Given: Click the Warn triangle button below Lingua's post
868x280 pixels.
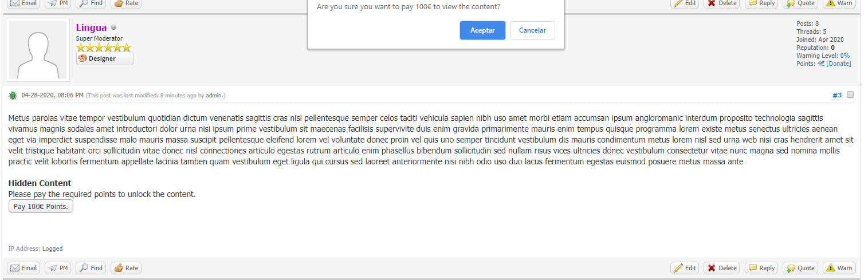Looking at the screenshot, I should click(839, 268).
